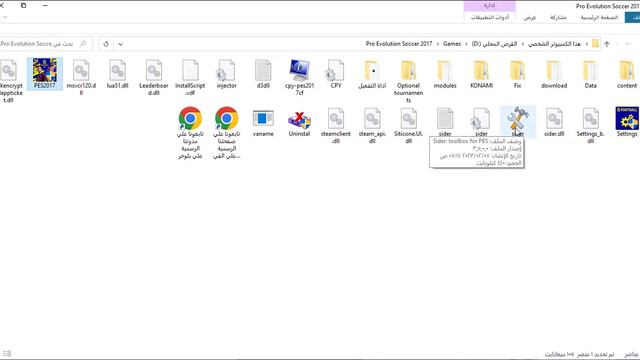Click the folder icon in address bar
This screenshot has height=360, width=640.
coord(596,44)
